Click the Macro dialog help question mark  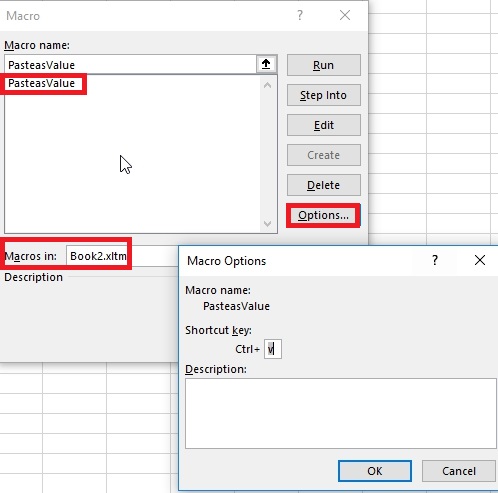pos(300,15)
